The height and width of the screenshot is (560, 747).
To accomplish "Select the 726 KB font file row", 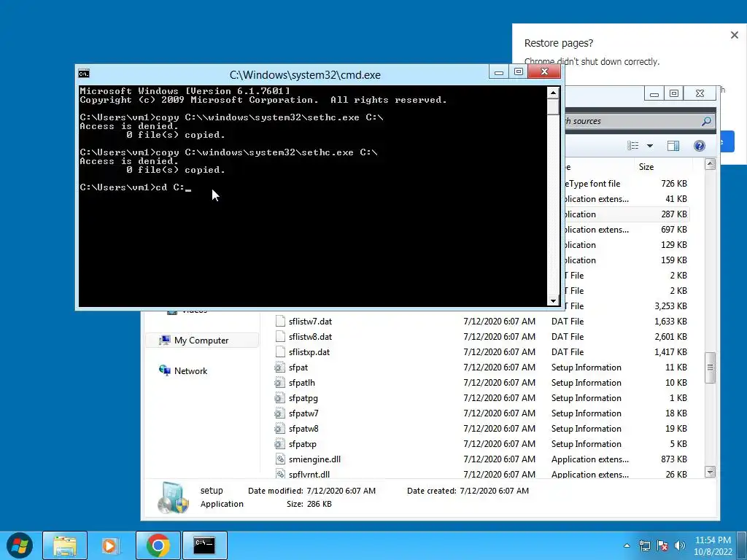I will point(627,184).
